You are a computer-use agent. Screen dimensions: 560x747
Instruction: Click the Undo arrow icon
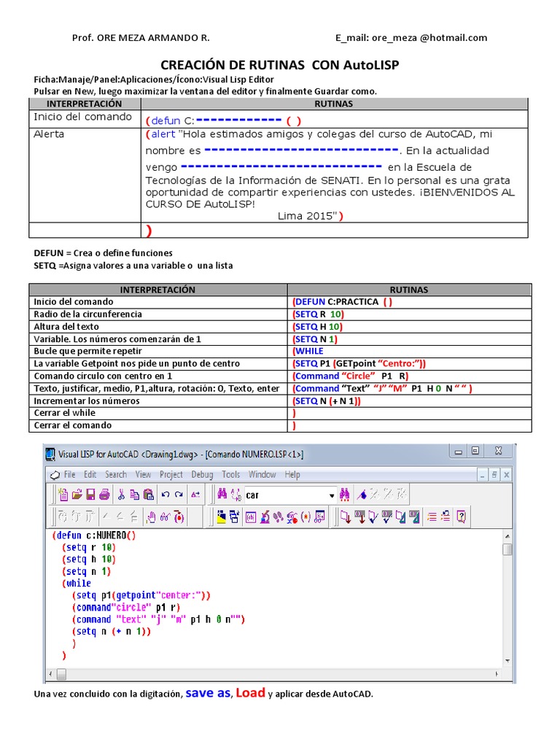[x=166, y=495]
